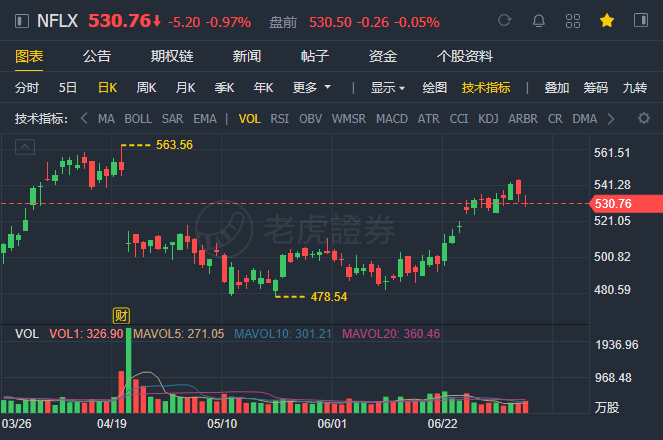Select the KDJ indicator
The image size is (663, 440).
tap(488, 119)
